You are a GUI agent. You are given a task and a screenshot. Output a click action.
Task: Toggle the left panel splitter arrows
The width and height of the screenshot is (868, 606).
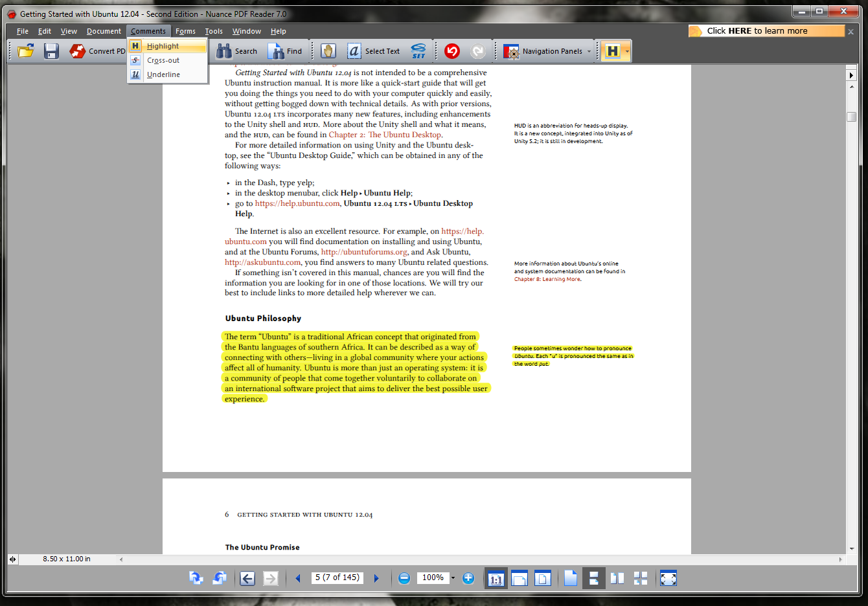click(x=12, y=559)
